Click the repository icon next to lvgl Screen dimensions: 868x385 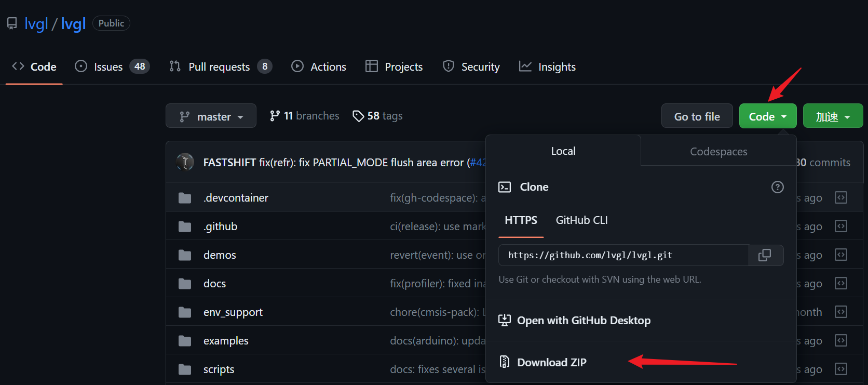point(12,23)
